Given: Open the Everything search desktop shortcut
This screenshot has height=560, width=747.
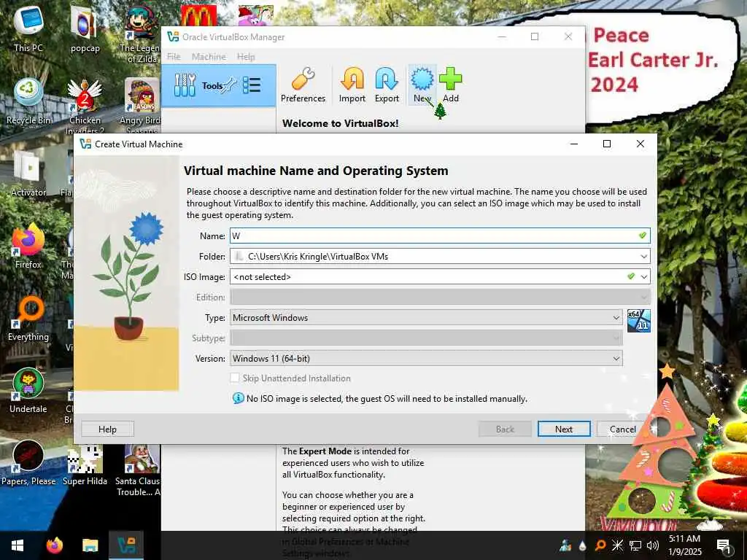Looking at the screenshot, I should (28, 319).
